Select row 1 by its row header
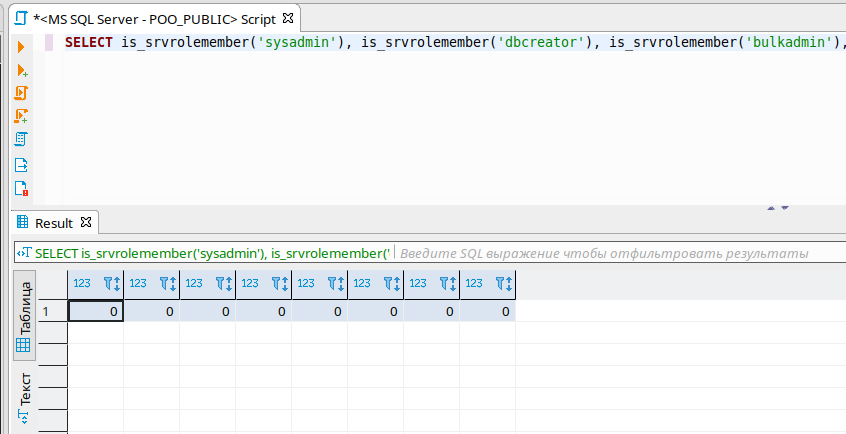The width and height of the screenshot is (846, 434). pos(52,311)
